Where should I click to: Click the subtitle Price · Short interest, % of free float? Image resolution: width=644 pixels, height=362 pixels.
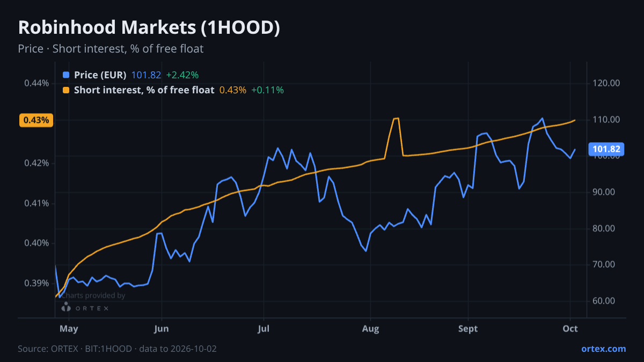click(111, 49)
